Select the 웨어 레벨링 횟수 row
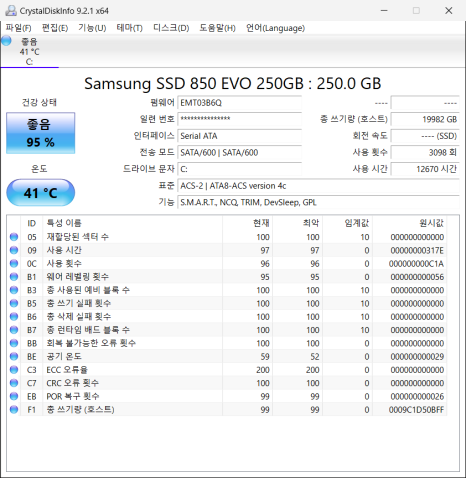This screenshot has height=478, width=466. point(227,277)
